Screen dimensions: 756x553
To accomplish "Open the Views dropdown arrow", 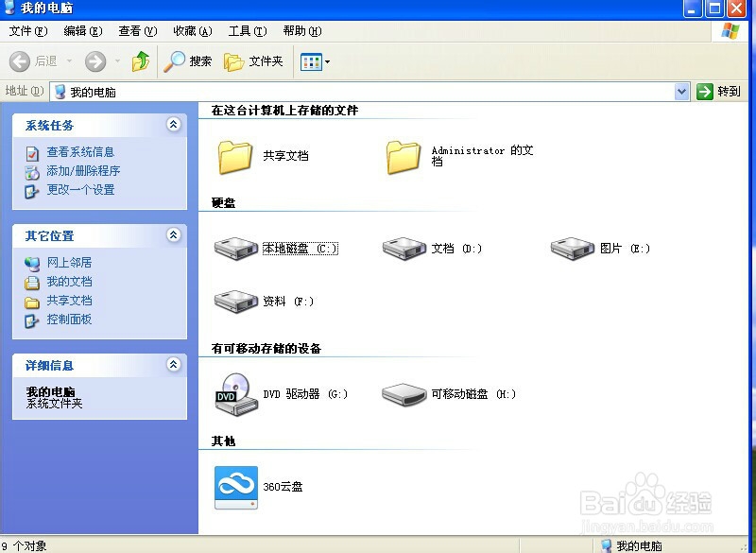I will [328, 61].
